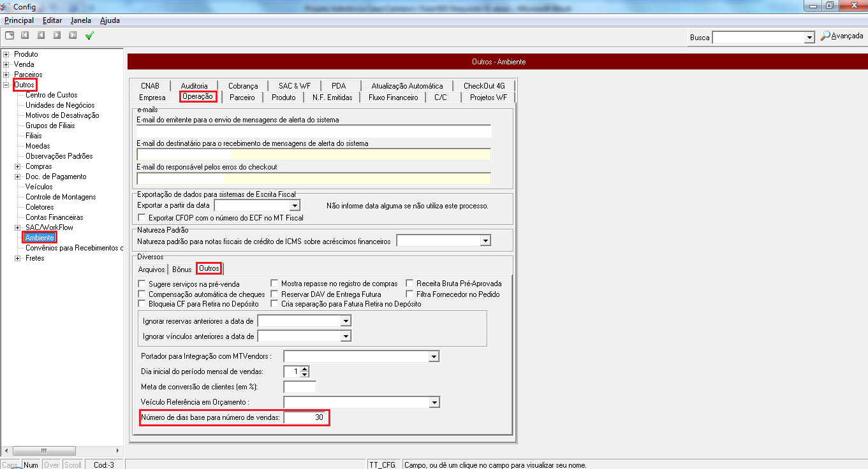The height and width of the screenshot is (469, 868).
Task: Toggle Compensação automática de cheques
Action: [x=142, y=294]
